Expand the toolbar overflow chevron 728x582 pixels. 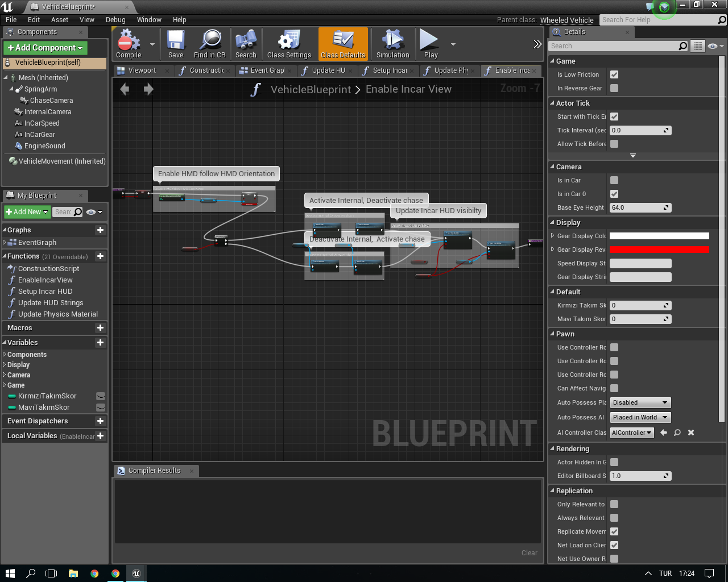537,44
